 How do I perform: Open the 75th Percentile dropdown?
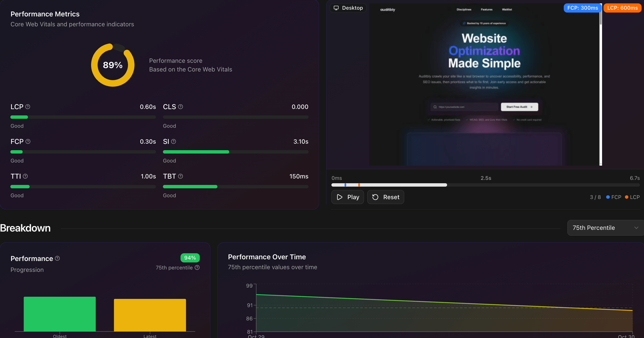(605, 228)
